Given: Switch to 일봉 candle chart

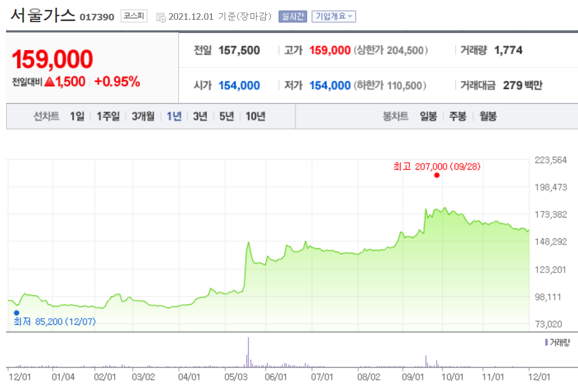Looking at the screenshot, I should coord(428,117).
